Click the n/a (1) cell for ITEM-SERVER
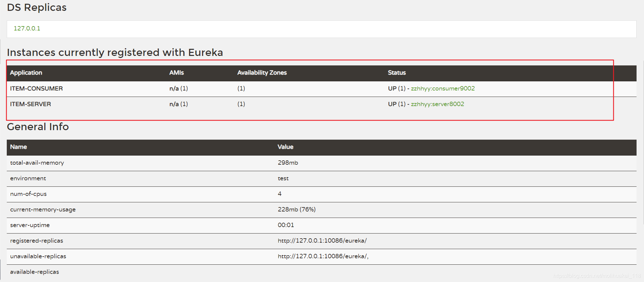Image resolution: width=644 pixels, height=282 pixels. click(x=179, y=104)
